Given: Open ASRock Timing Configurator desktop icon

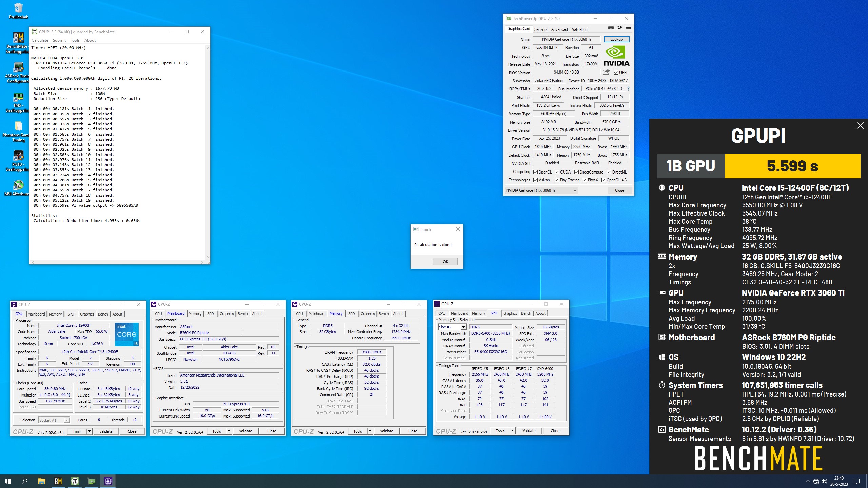Looking at the screenshot, I should pyautogui.click(x=18, y=72).
